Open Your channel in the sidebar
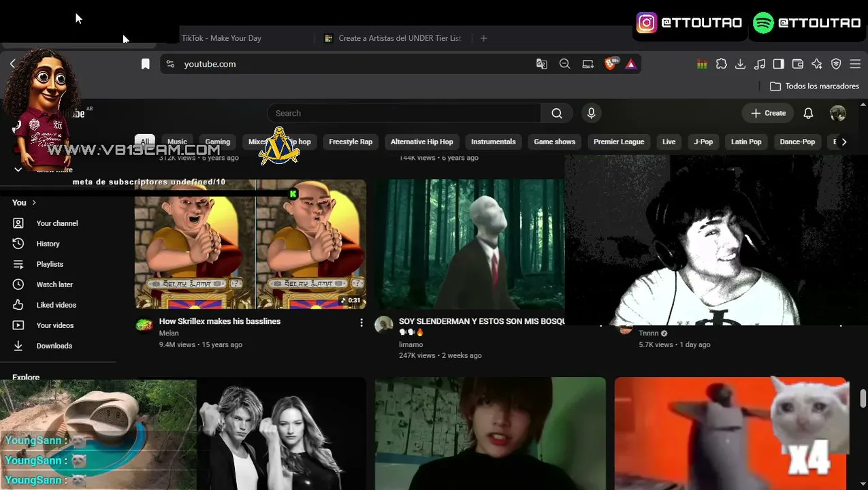The width and height of the screenshot is (868, 490). pos(58,223)
